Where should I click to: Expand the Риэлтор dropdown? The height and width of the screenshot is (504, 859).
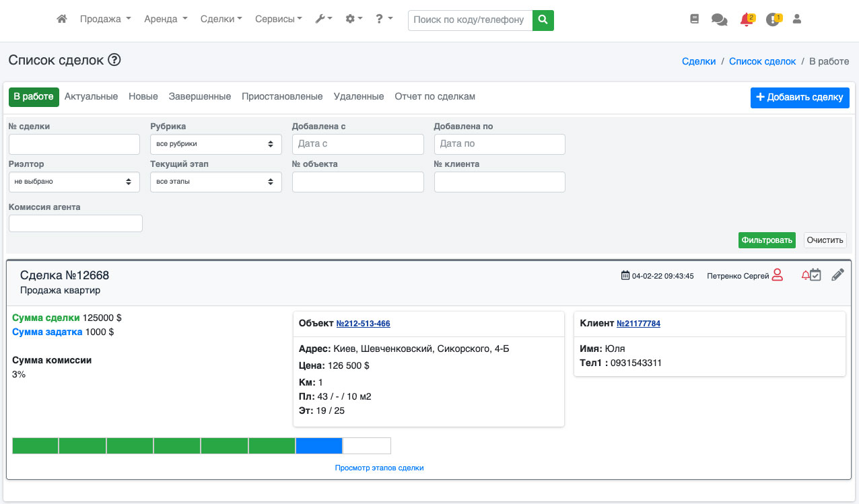click(74, 182)
